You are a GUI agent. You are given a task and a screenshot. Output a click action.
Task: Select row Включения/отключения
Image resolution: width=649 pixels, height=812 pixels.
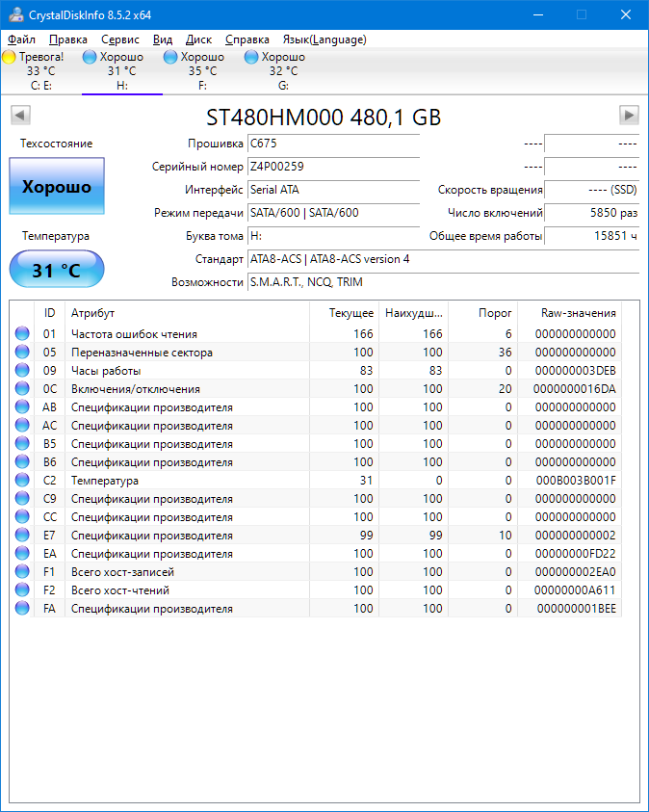pyautogui.click(x=316, y=388)
